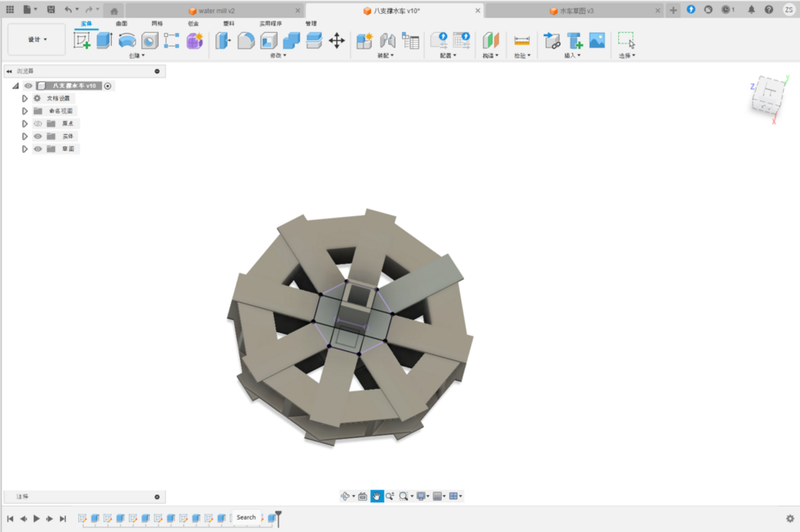Open the 设计 workspace dropdown
Screen dimensions: 800x532
(x=38, y=39)
